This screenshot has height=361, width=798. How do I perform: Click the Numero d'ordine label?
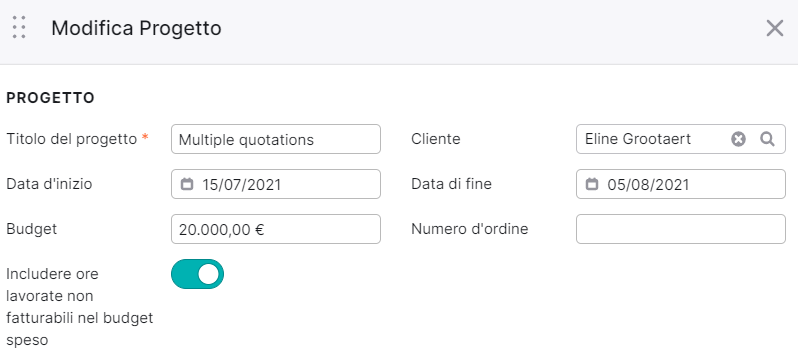click(470, 229)
